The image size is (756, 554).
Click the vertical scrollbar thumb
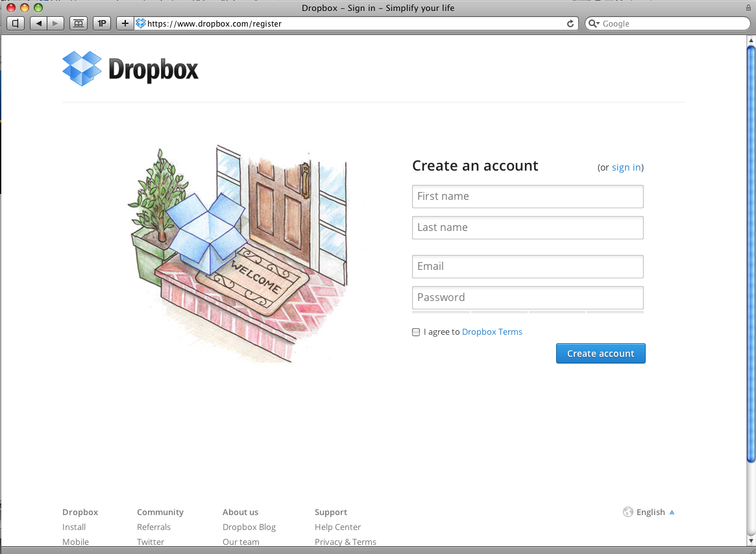(x=751, y=254)
